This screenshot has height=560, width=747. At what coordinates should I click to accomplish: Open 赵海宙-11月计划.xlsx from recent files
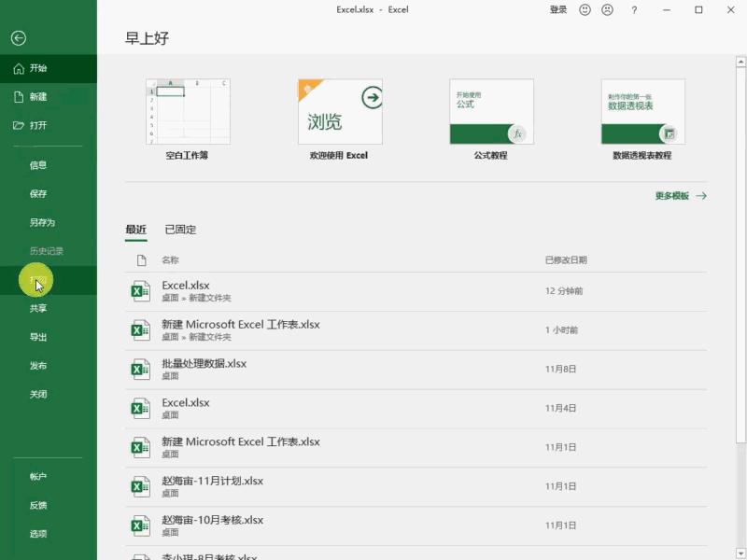click(x=214, y=482)
